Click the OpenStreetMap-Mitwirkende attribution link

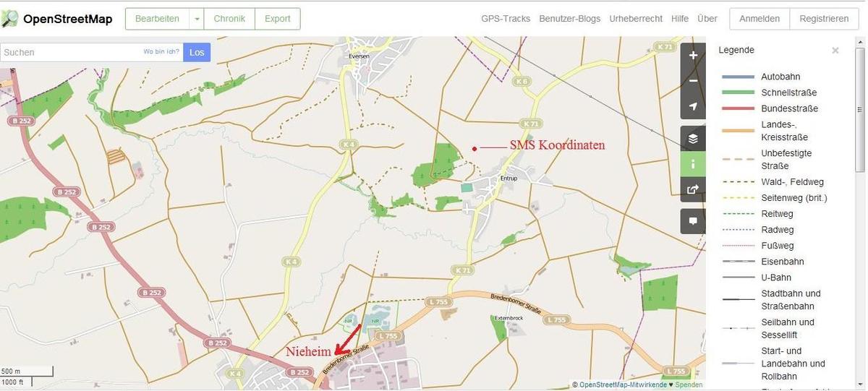point(623,385)
